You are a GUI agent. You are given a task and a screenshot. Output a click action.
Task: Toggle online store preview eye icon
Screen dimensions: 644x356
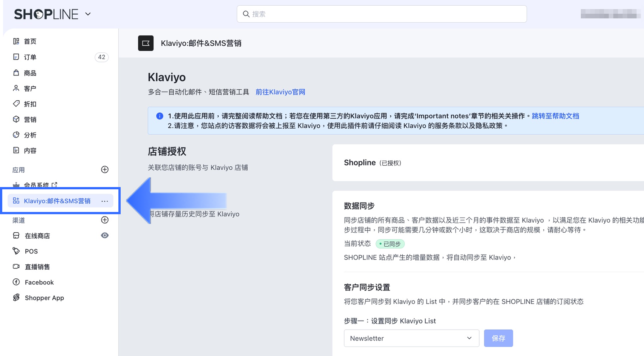[x=105, y=236]
